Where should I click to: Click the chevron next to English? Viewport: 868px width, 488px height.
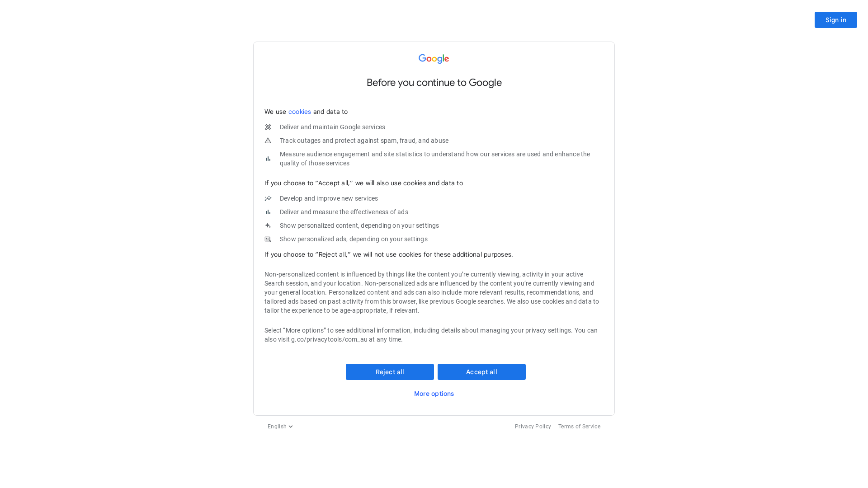[x=291, y=426]
